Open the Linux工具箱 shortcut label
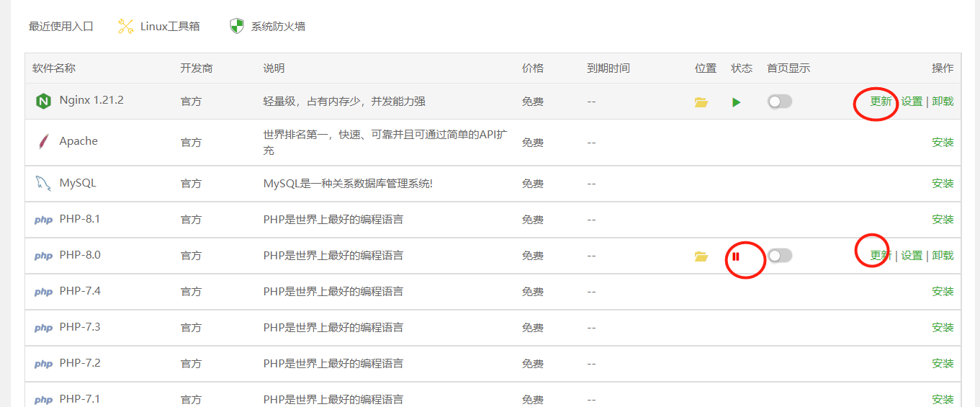Image resolution: width=980 pixels, height=407 pixels. coord(170,27)
